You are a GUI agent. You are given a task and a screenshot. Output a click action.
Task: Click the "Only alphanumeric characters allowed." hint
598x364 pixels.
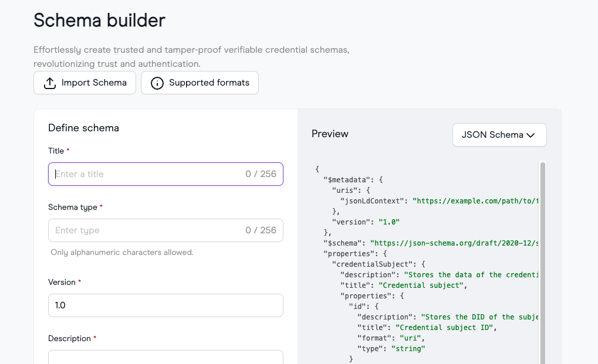122,253
